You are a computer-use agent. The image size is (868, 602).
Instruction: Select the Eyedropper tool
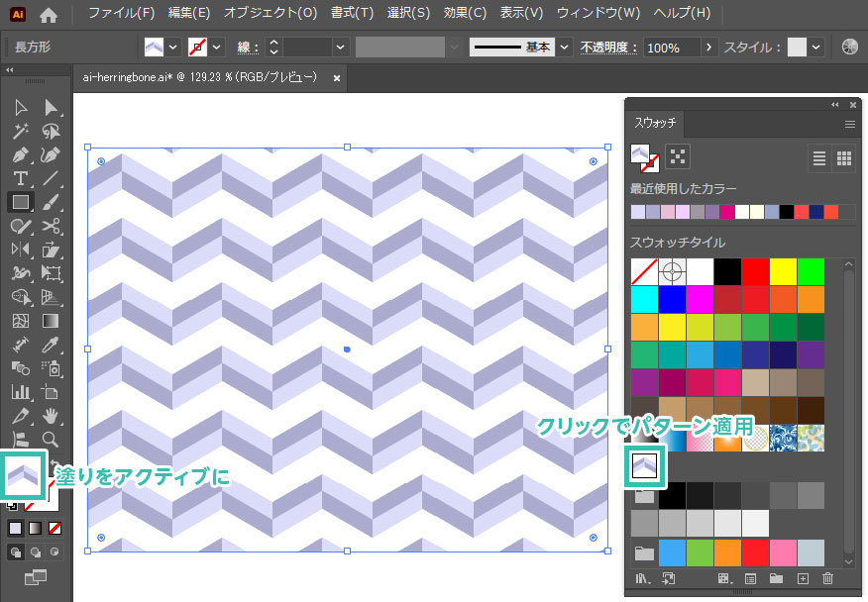click(x=52, y=345)
